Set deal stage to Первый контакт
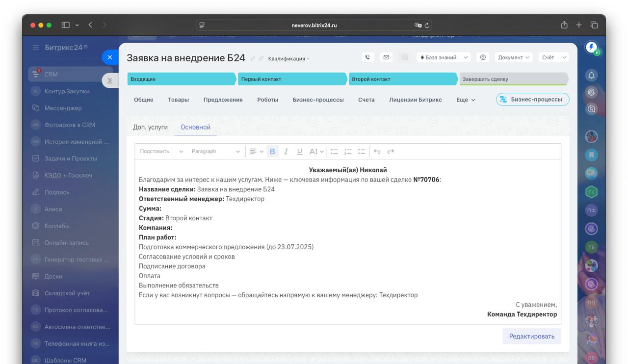 293,79
